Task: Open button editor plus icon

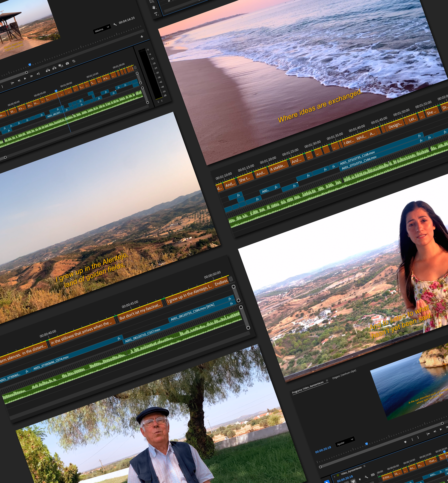Action: point(142,37)
